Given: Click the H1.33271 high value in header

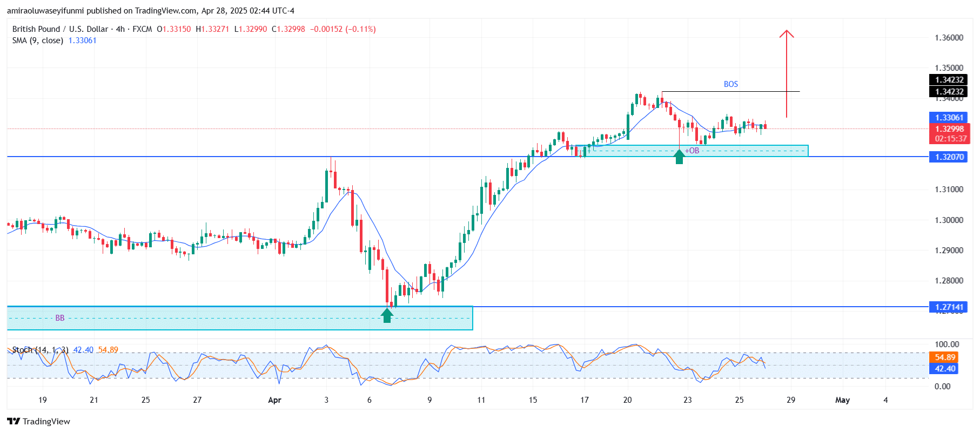Looking at the screenshot, I should (x=212, y=29).
